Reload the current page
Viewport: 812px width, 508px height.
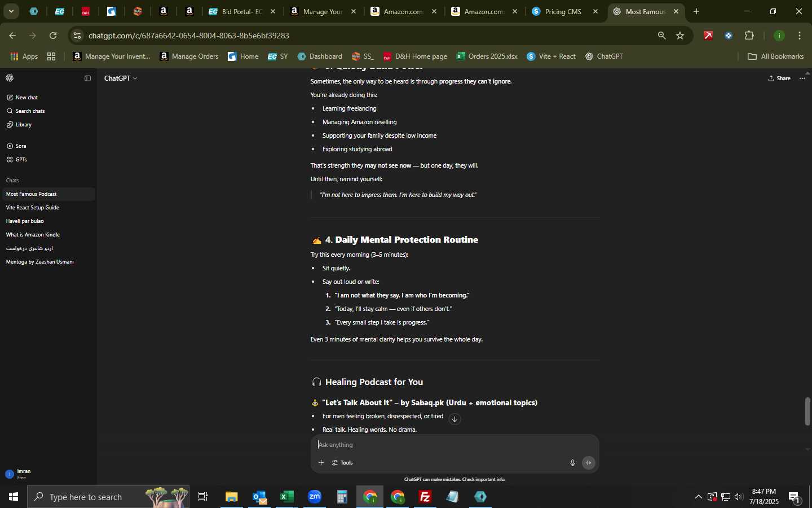[53, 36]
